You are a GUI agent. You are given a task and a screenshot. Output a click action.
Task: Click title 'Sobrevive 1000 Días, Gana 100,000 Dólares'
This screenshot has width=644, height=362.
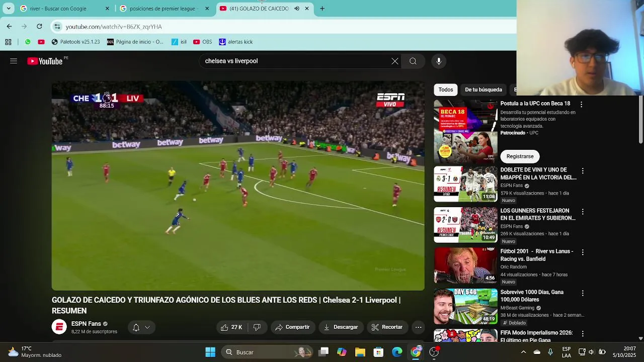pyautogui.click(x=532, y=296)
